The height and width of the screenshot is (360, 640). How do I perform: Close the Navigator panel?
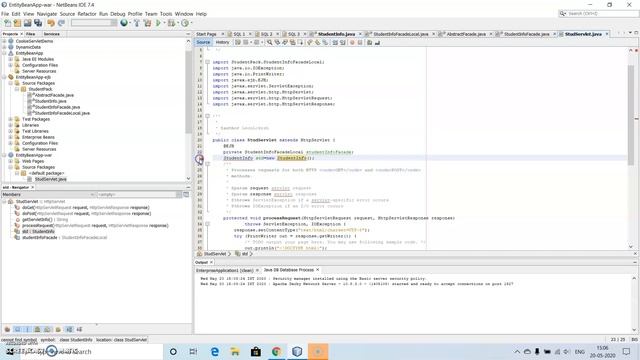(33, 187)
